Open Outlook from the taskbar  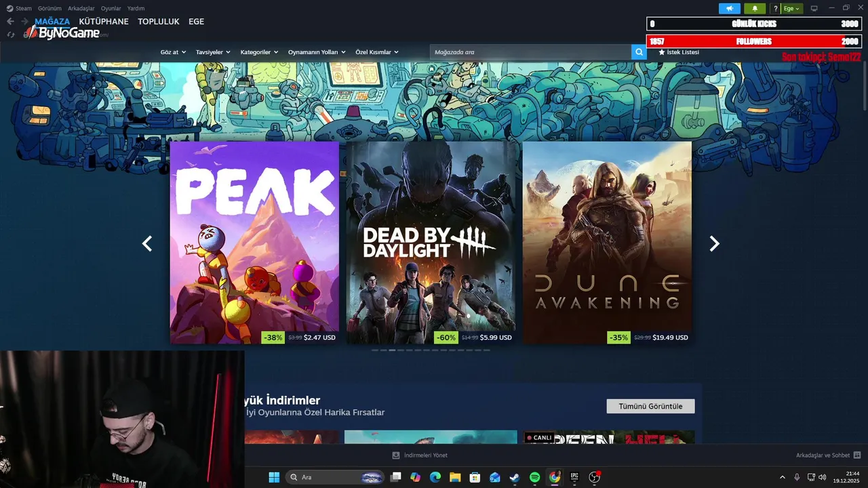[495, 477]
